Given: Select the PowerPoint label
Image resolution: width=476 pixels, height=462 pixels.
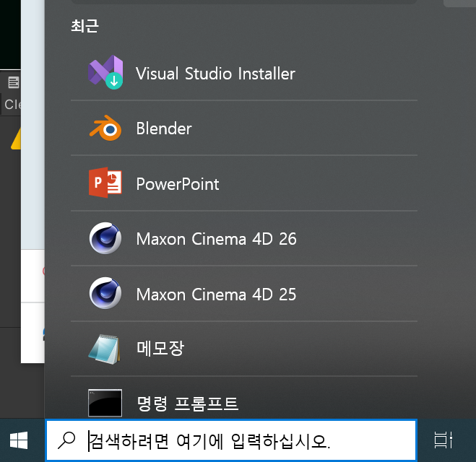Looking at the screenshot, I should pos(178,184).
